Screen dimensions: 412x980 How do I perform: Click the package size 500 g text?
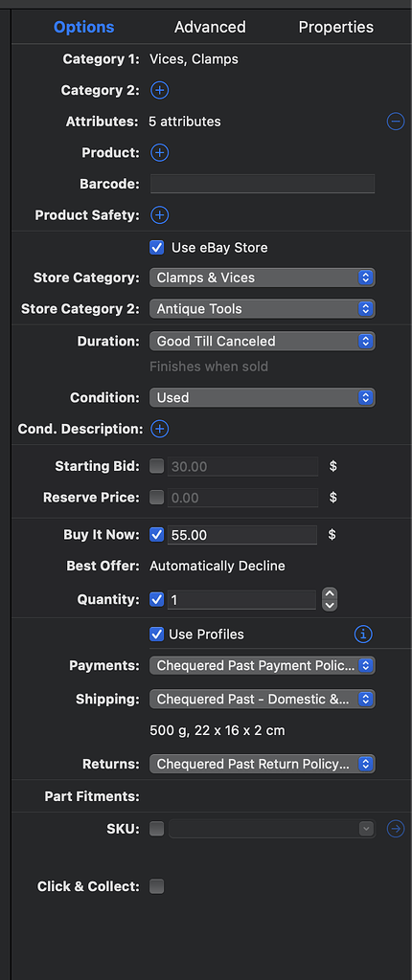click(x=217, y=730)
